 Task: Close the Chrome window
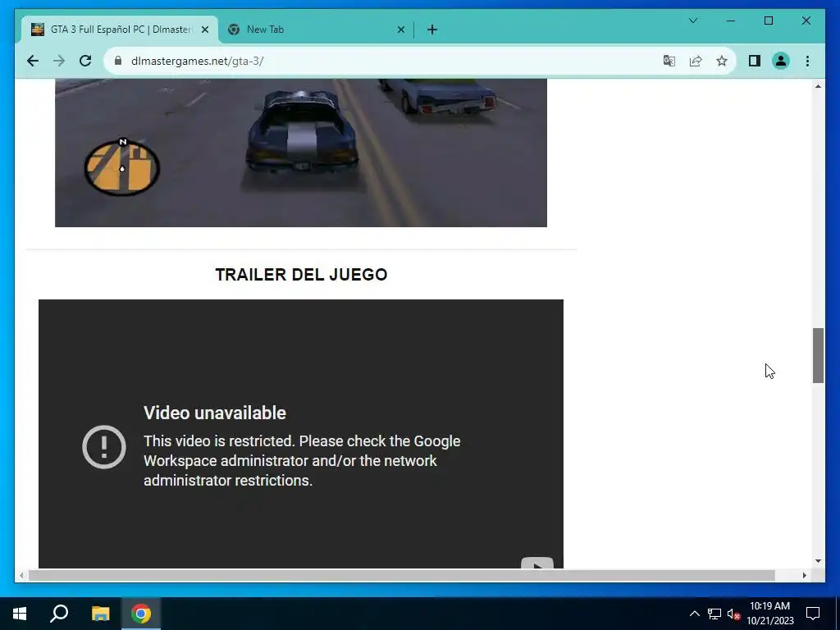point(806,21)
